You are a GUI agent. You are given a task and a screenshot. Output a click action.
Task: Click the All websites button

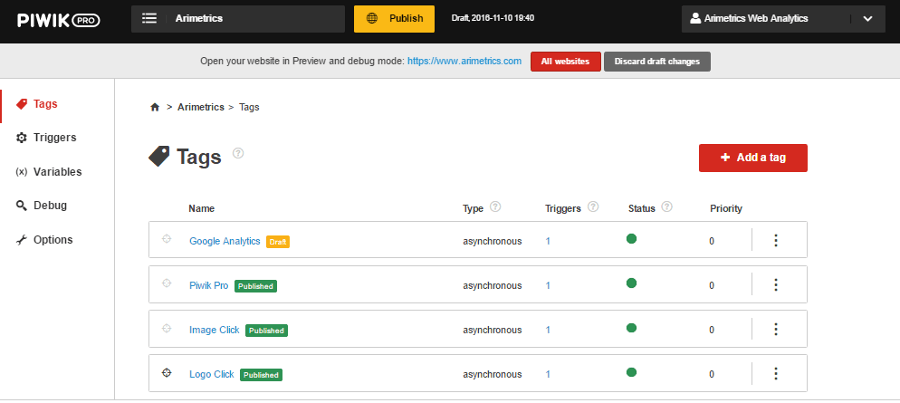[x=565, y=61]
